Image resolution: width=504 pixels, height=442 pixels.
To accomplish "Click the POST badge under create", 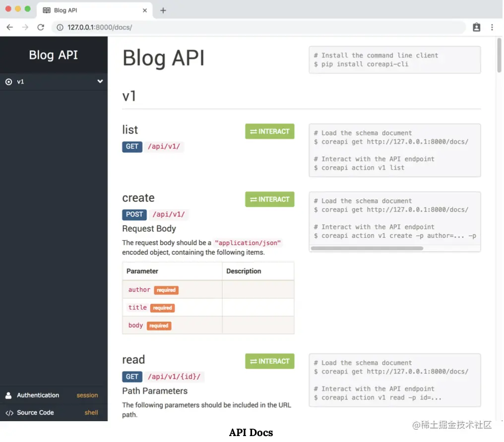I will (134, 215).
